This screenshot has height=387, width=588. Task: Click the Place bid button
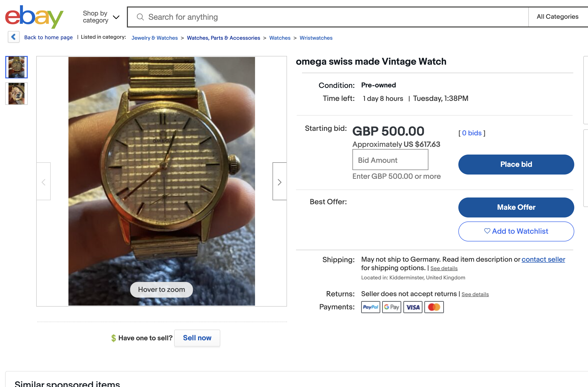516,164
